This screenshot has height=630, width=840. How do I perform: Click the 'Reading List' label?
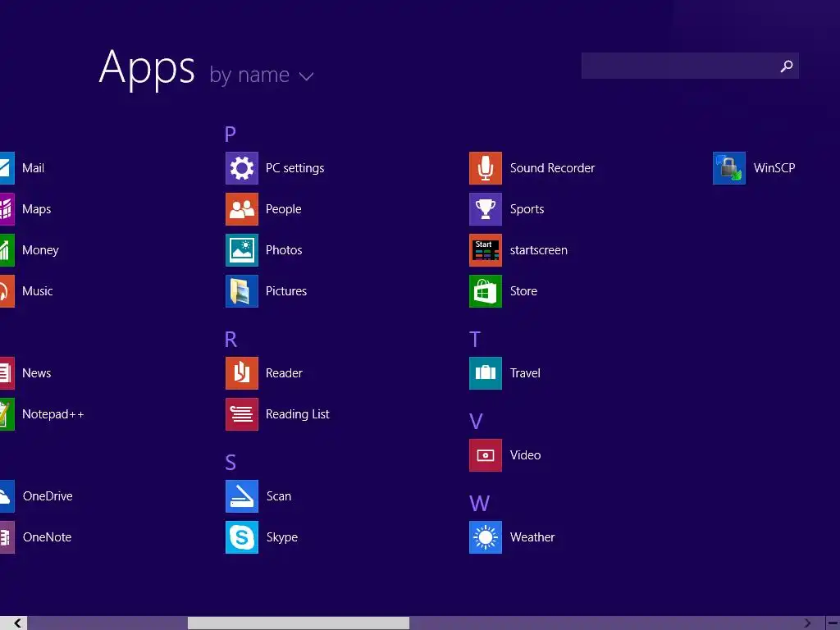tap(297, 414)
